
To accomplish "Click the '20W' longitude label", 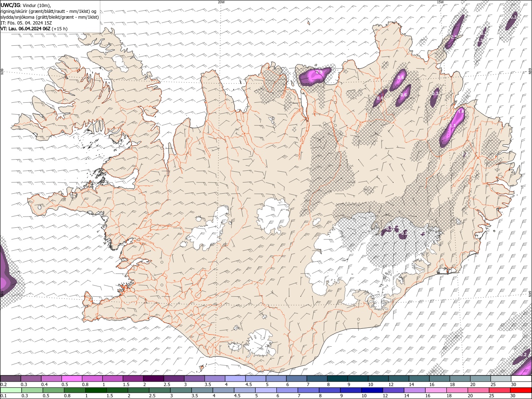I will pyautogui.click(x=221, y=2).
